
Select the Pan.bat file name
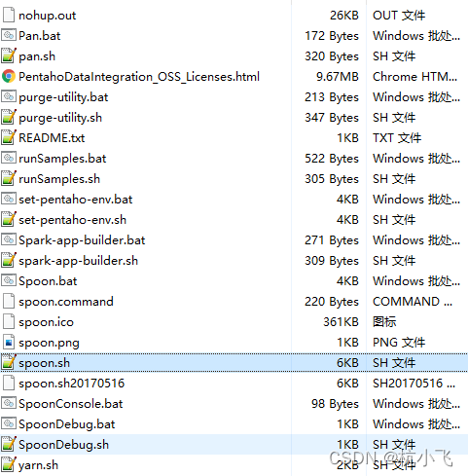pos(40,36)
